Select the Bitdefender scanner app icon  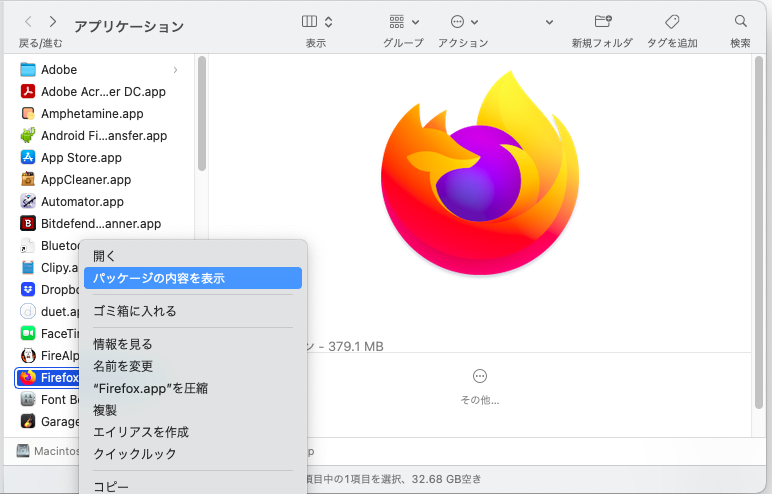(x=28, y=224)
